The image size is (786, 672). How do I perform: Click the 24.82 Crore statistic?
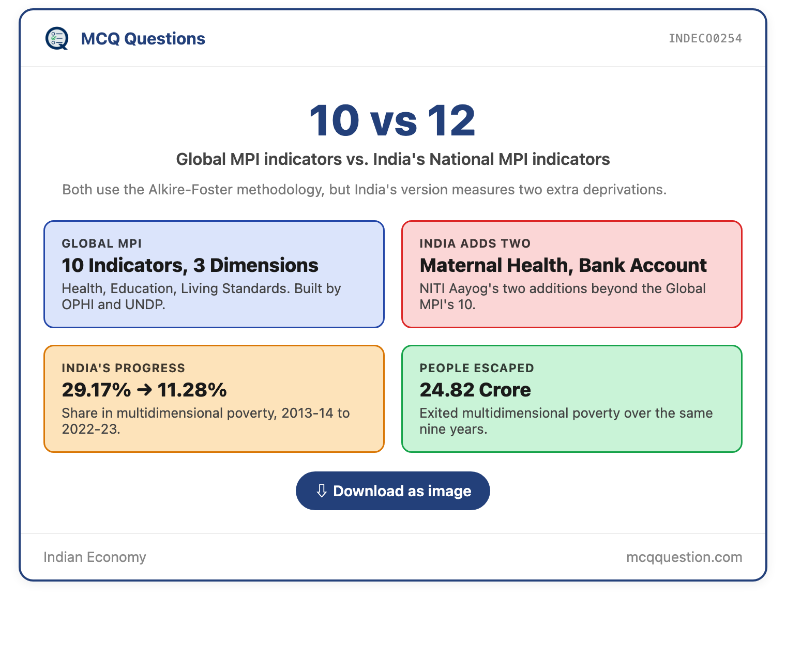point(475,390)
